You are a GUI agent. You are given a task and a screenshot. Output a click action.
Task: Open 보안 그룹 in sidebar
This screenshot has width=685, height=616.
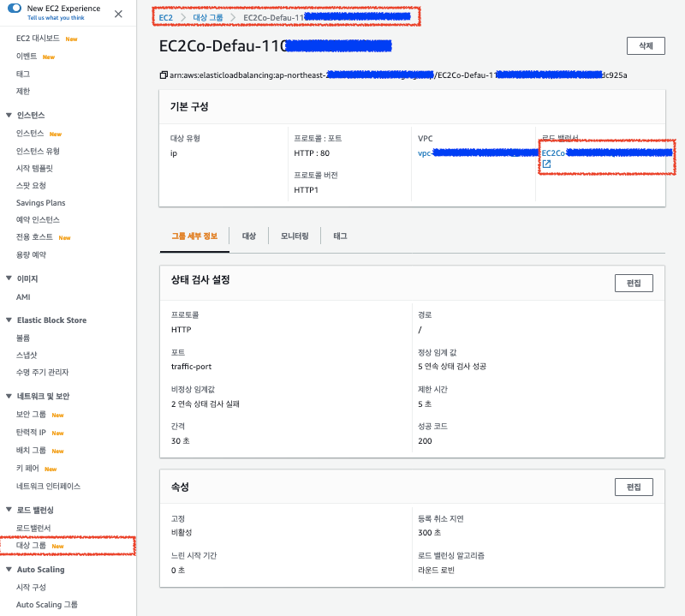(x=31, y=415)
